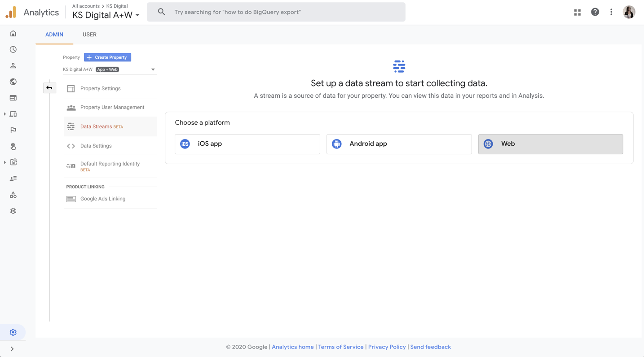Image resolution: width=644 pixels, height=357 pixels.
Task: Focus the Analytics search field
Action: pos(276,12)
